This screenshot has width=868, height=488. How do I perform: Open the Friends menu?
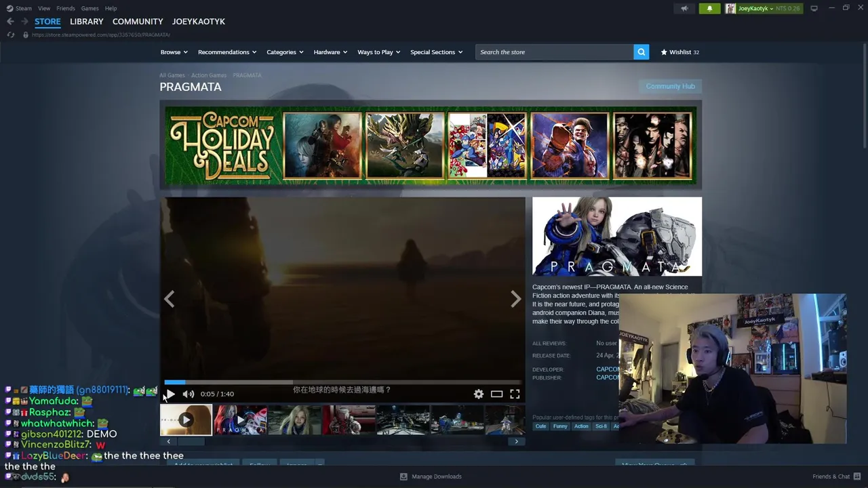tap(66, 8)
